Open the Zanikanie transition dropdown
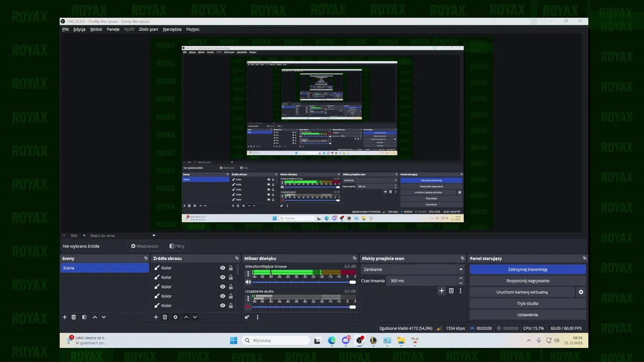 point(413,269)
